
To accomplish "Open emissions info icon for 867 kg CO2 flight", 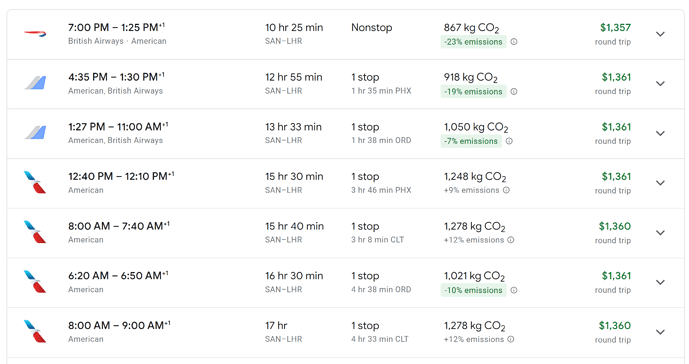I will [x=514, y=42].
